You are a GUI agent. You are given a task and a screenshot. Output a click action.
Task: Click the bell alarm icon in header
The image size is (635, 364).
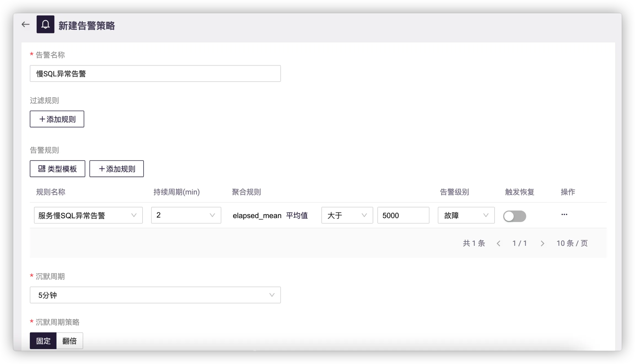pos(45,25)
